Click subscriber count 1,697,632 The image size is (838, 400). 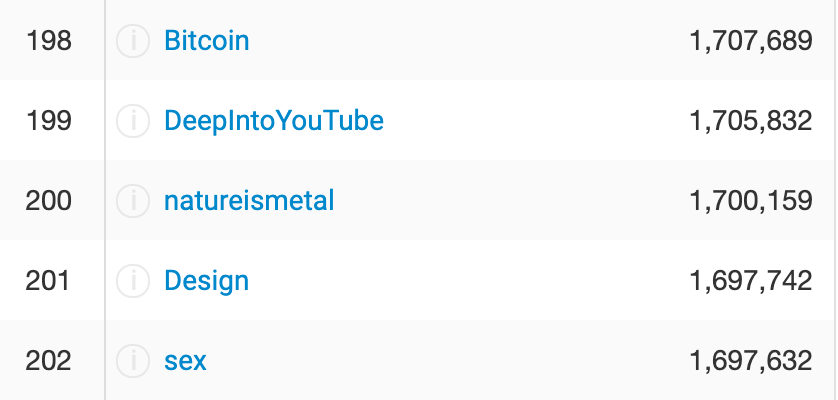[751, 361]
